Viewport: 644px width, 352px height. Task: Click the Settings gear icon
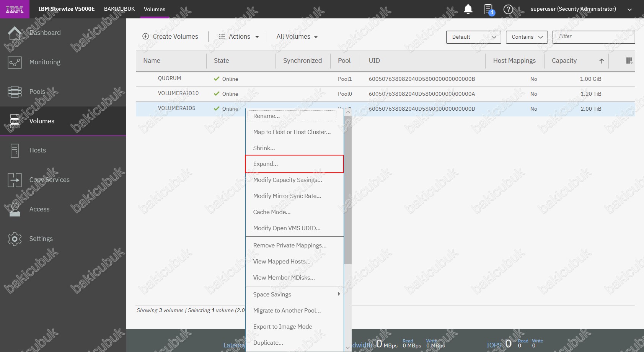[x=15, y=239]
